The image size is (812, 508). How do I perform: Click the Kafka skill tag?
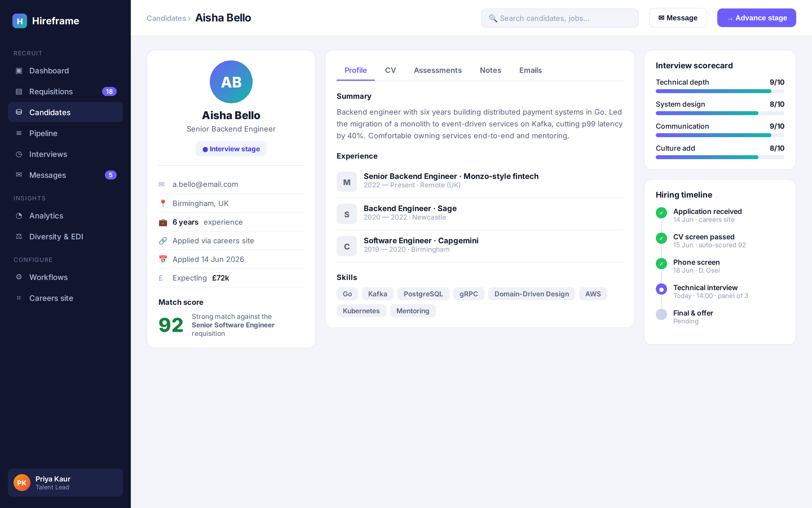pos(378,294)
